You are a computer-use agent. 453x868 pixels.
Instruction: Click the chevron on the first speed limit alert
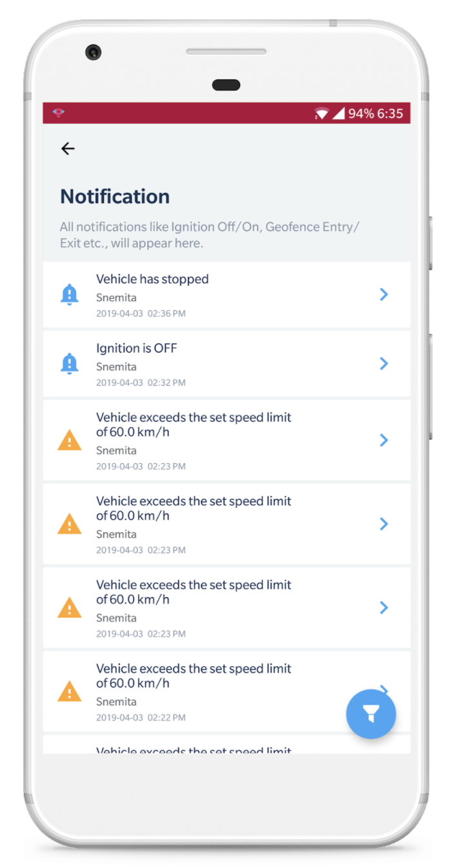384,440
